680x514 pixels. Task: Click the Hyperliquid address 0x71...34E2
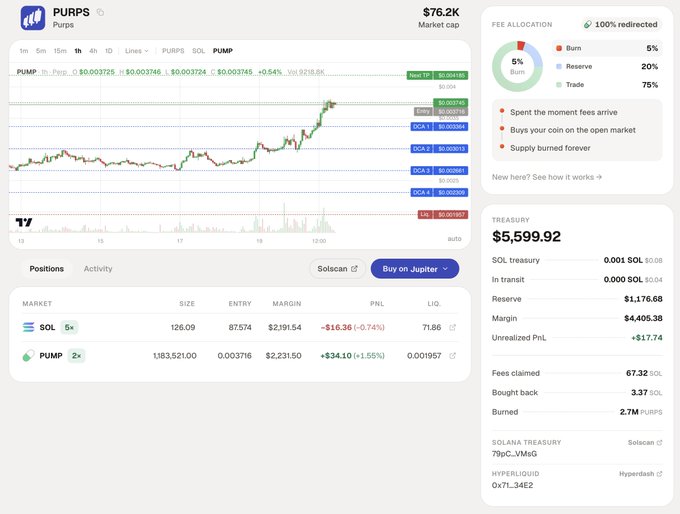(x=513, y=485)
